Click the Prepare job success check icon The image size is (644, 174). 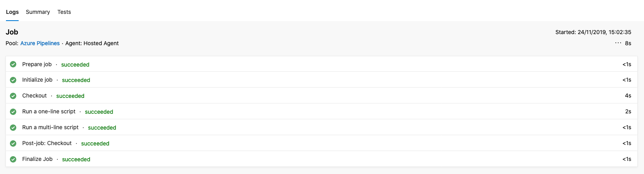(13, 64)
